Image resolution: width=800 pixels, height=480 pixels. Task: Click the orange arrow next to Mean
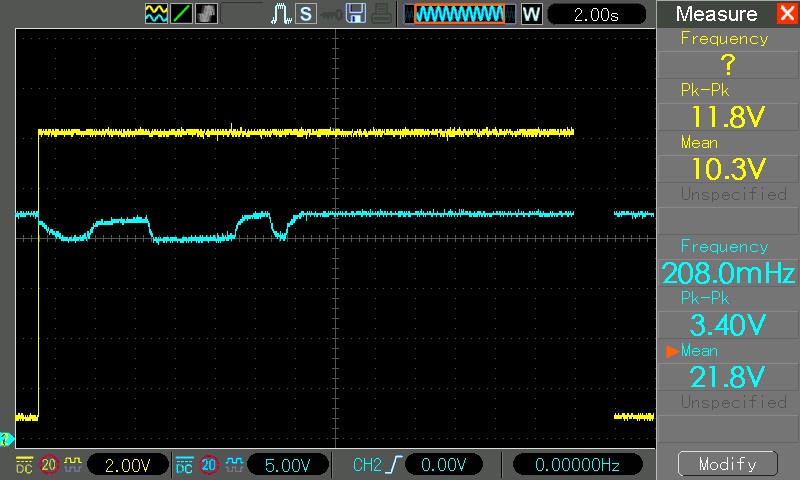pos(672,351)
